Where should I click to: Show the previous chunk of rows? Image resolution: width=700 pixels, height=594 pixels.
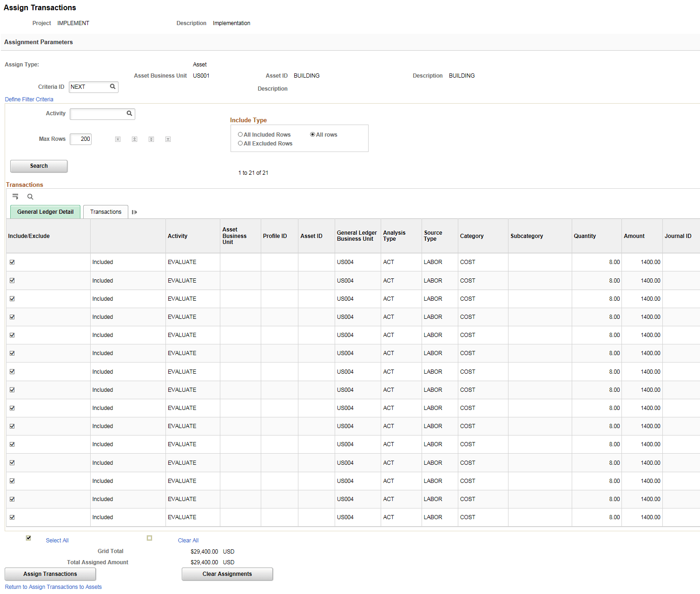(134, 139)
